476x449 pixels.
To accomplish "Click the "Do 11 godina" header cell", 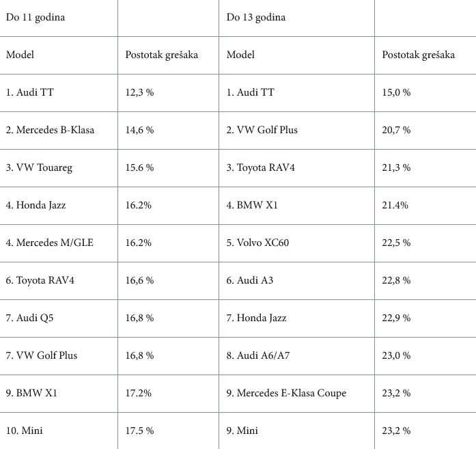I will 36,17.
